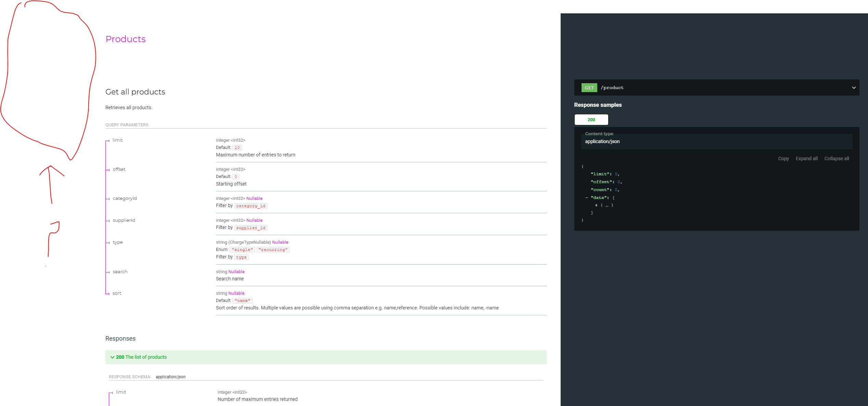This screenshot has width=868, height=406.
Task: Click the Products section heading link
Action: (125, 39)
